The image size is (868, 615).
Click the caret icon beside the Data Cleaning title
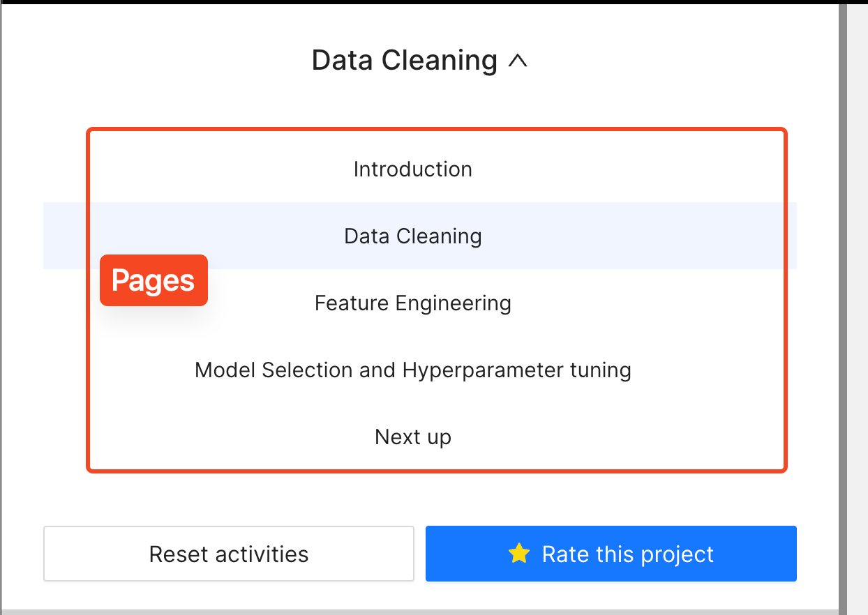(518, 61)
